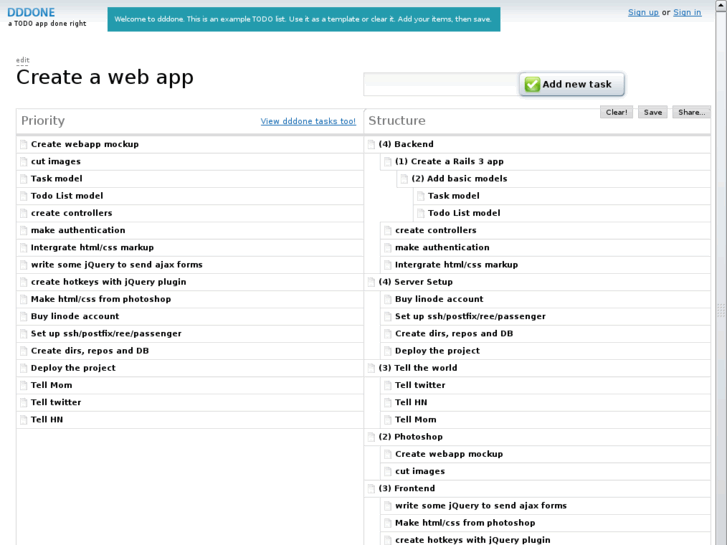Follow the View dddone tasks too! link

(x=308, y=121)
